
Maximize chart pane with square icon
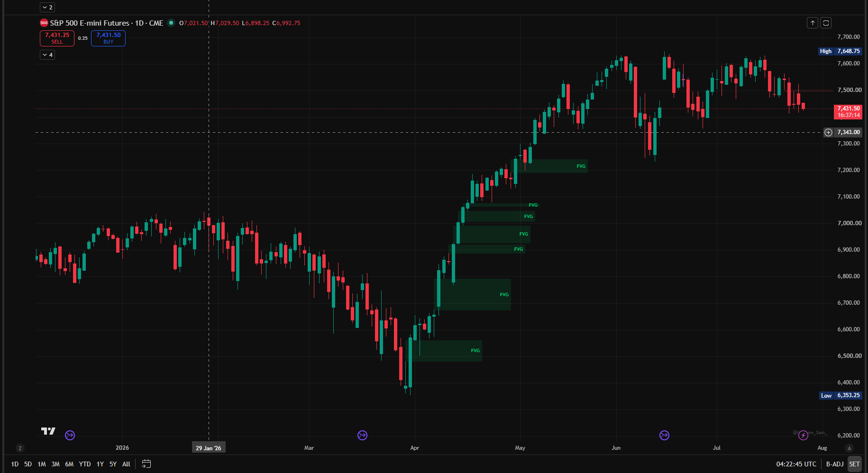tap(826, 23)
